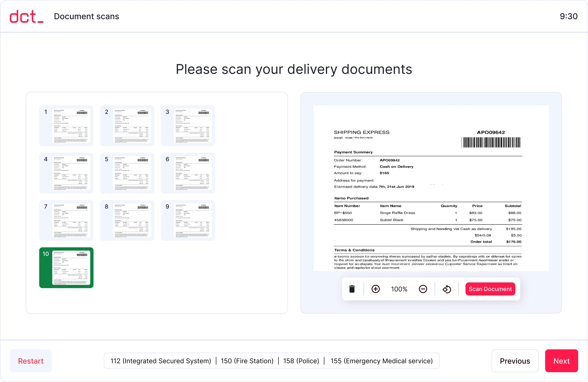588x382 pixels.
Task: Click Restart to start over
Action: pos(31,361)
